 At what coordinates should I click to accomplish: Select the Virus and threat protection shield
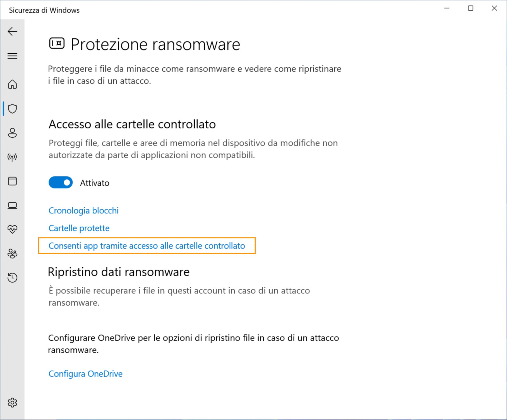tap(12, 109)
